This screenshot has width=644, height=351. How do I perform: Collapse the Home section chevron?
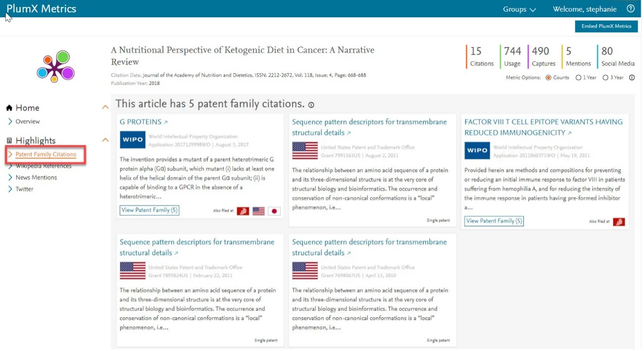coord(106,107)
